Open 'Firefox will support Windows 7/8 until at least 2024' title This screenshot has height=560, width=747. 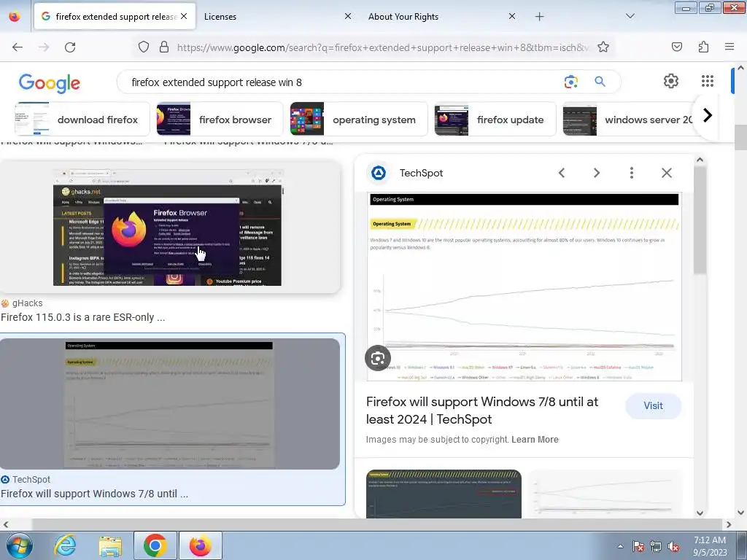click(482, 411)
